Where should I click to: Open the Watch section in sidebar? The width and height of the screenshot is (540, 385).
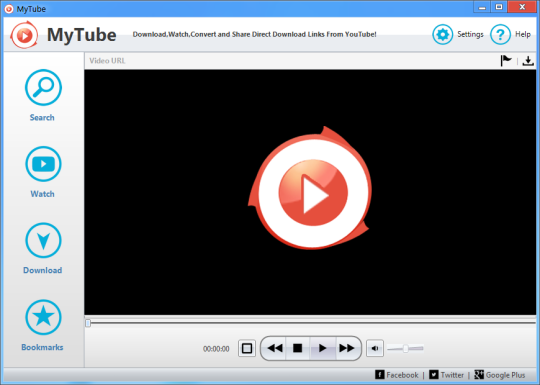tap(43, 172)
